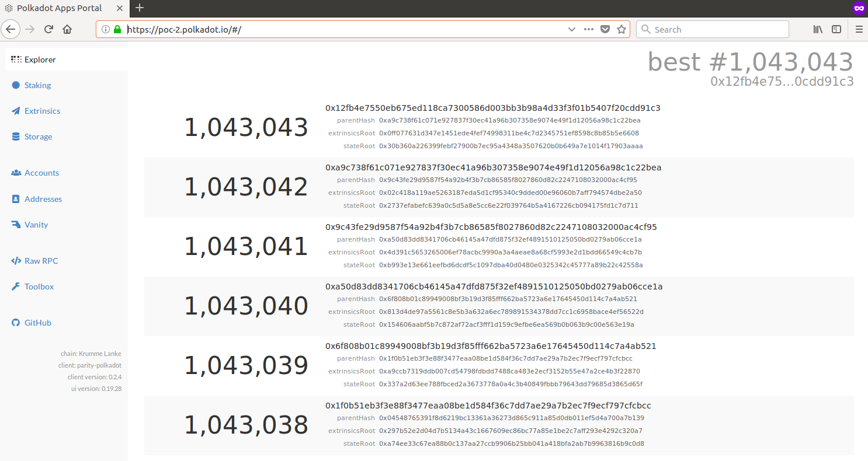Click extrinsicsRoot value 0x0ff077631d347e
Image resolution: width=868 pixels, height=461 pixels.
tap(509, 133)
